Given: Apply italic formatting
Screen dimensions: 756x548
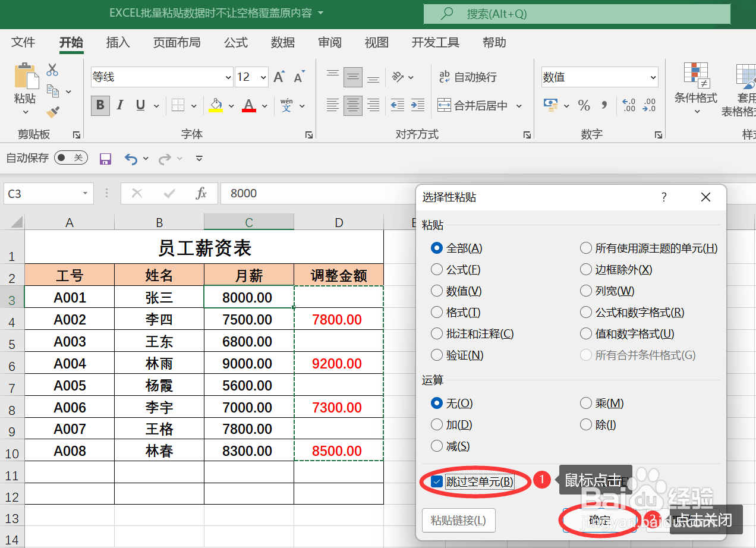Looking at the screenshot, I should point(119,105).
